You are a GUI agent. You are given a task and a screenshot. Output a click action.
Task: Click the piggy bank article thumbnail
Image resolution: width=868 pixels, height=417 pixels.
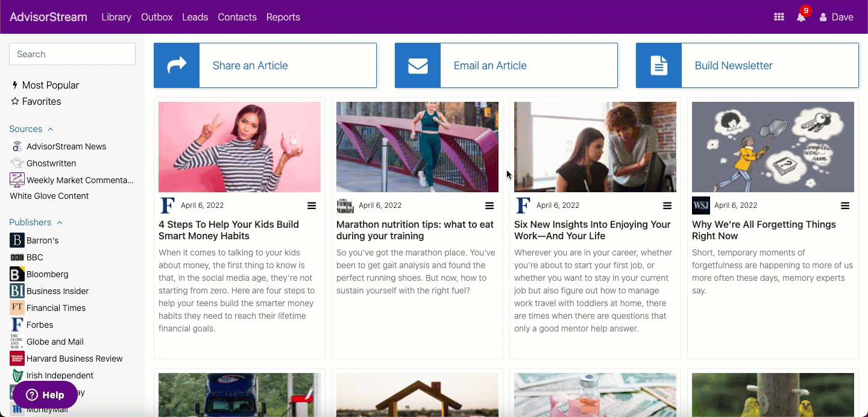click(x=239, y=147)
